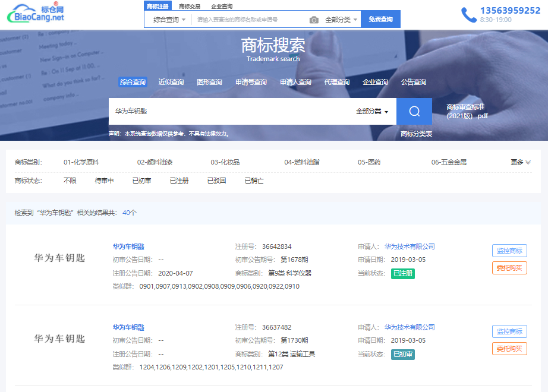Viewport: 548px width, 392px height.
Task: Open the 全部分类 dropdown in main search
Action: 372,112
